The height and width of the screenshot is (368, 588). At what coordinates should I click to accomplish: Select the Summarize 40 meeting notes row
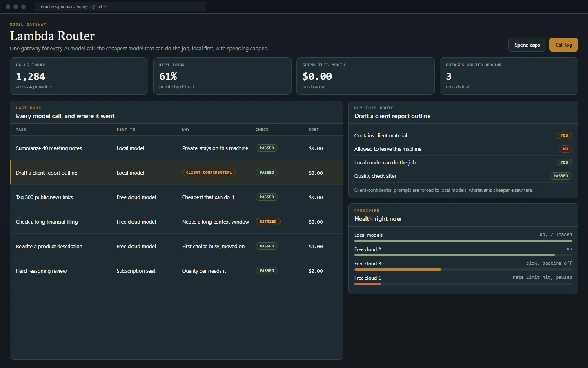coord(176,148)
